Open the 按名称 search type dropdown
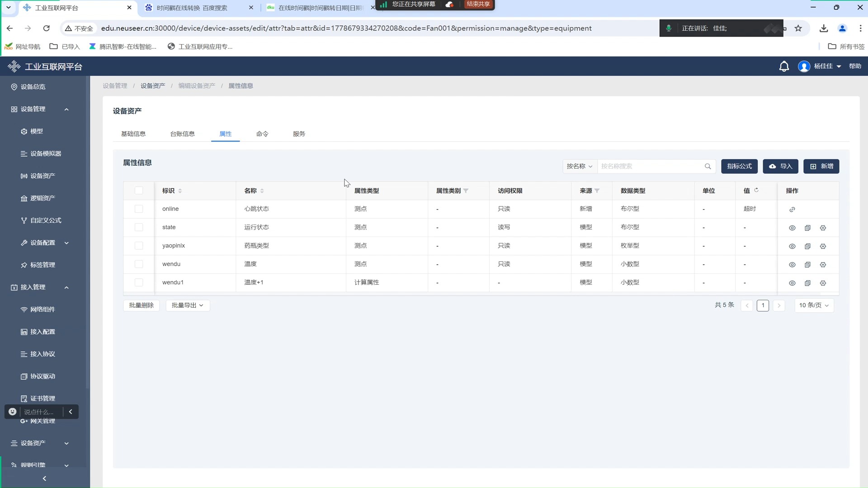 (x=579, y=166)
